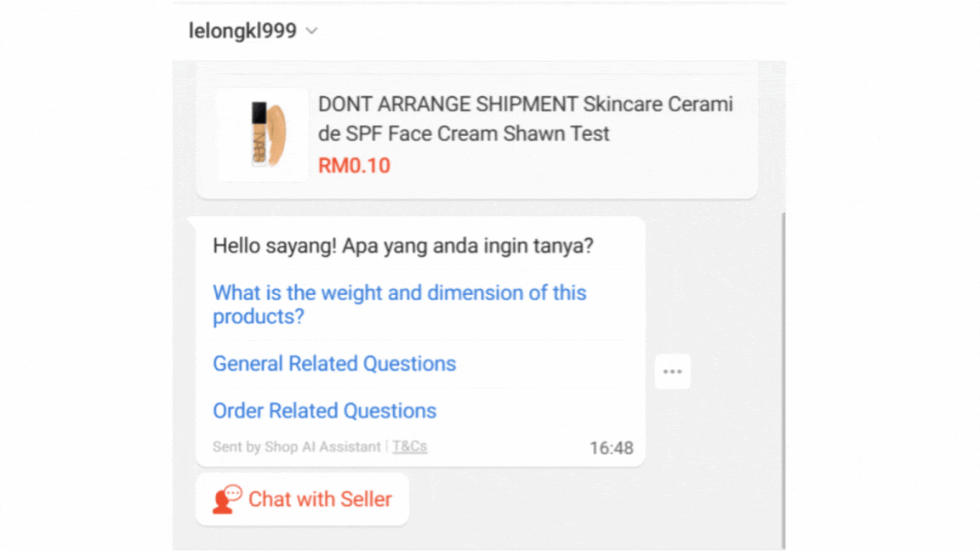Screen dimensions: 980x551
Task: Click the speech bubble icon next to Chat with Seller
Action: (x=224, y=498)
